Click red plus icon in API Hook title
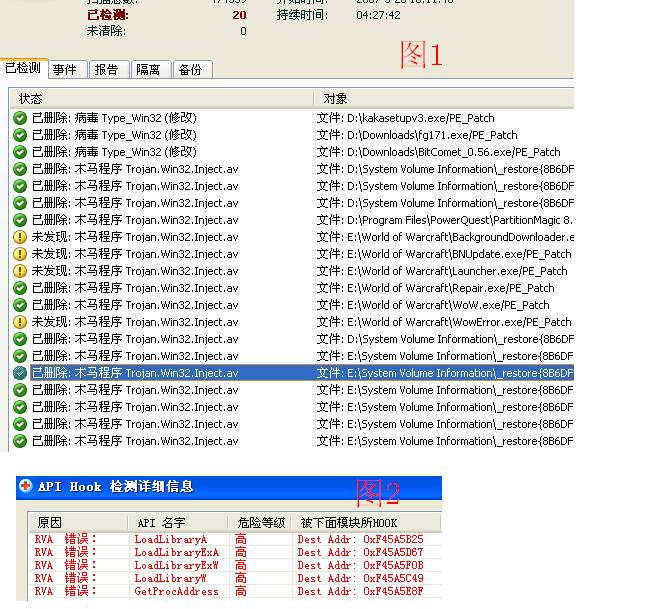 (x=26, y=486)
